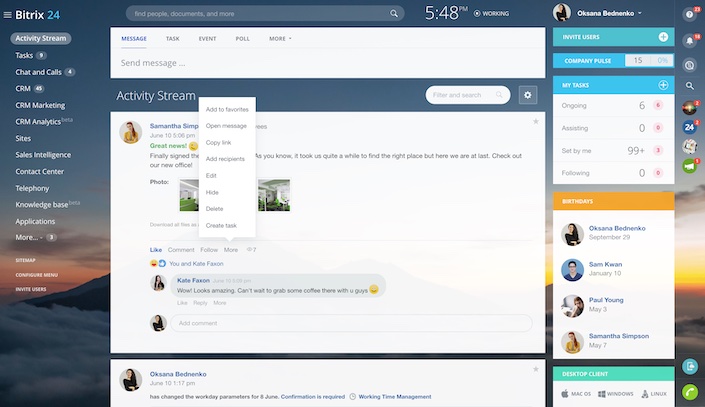
Task: Add a new task via My Tasks plus
Action: point(663,86)
